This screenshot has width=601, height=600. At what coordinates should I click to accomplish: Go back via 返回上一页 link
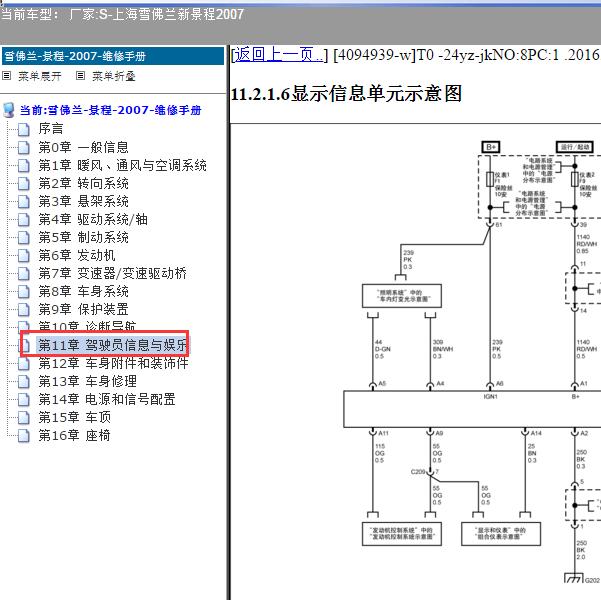(279, 55)
